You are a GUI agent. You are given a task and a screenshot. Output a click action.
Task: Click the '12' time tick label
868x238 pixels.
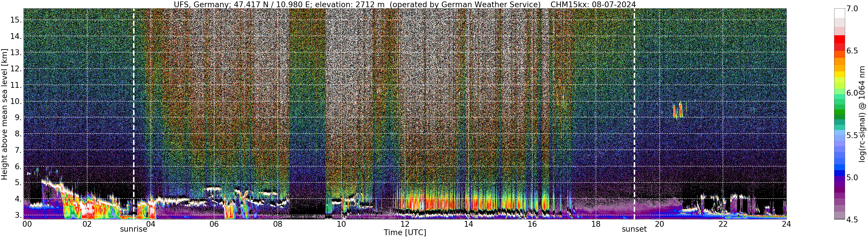(x=405, y=224)
